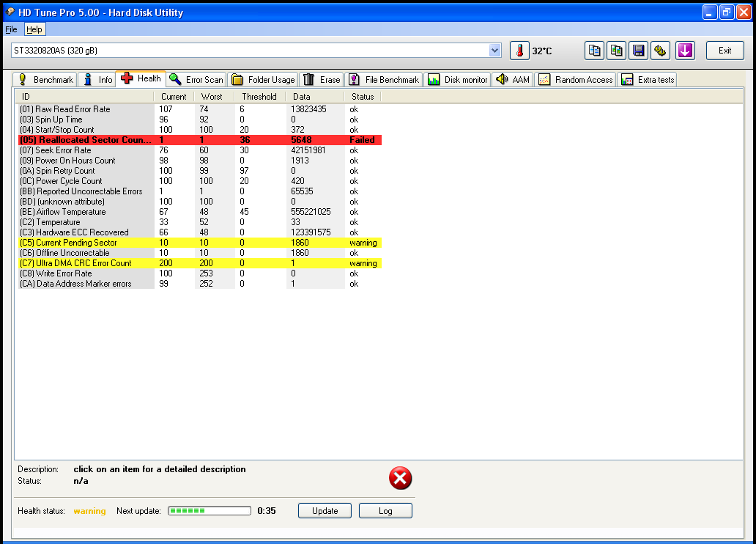Click the Status column header
The height and width of the screenshot is (544, 756).
coord(363,97)
